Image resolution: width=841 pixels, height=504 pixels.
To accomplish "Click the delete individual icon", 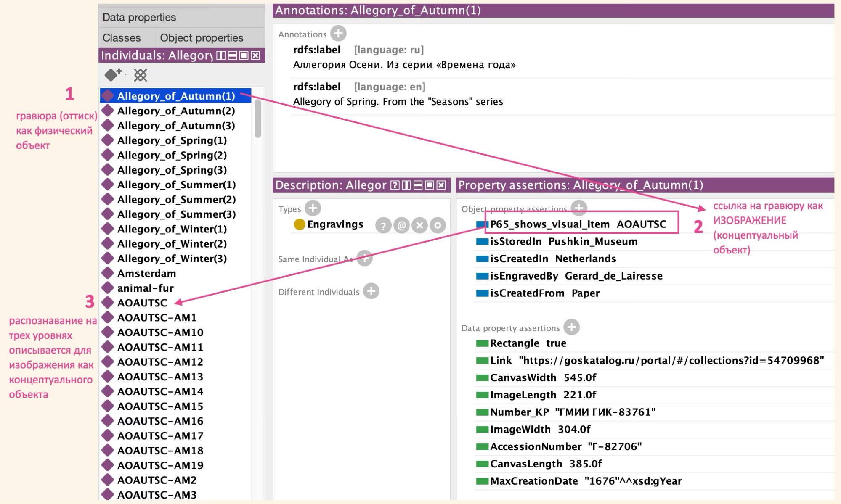I will (141, 75).
